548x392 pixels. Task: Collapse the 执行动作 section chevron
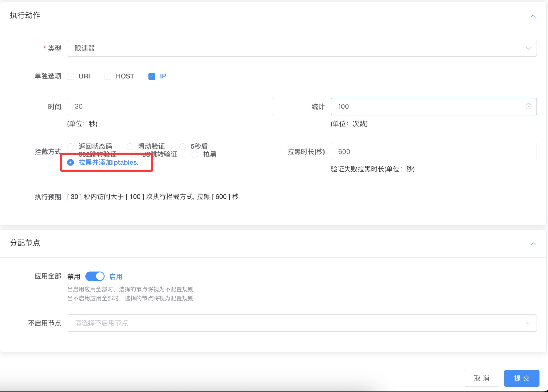pos(533,16)
